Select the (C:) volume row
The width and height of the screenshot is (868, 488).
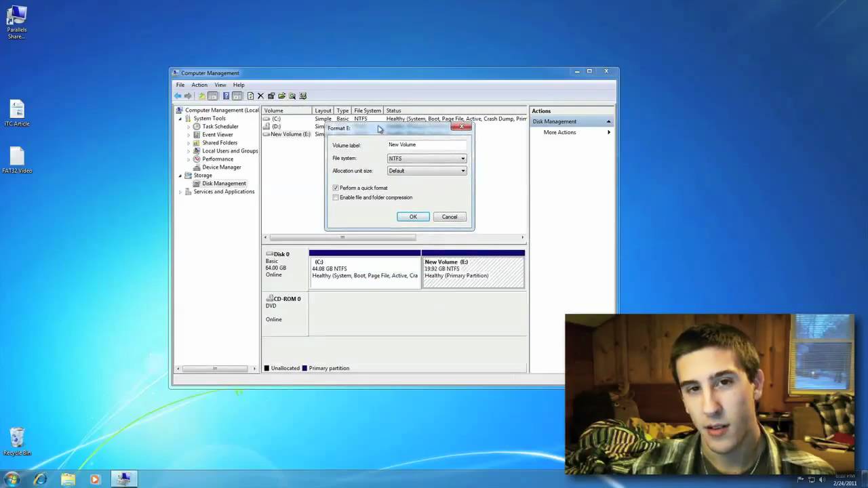(394, 119)
